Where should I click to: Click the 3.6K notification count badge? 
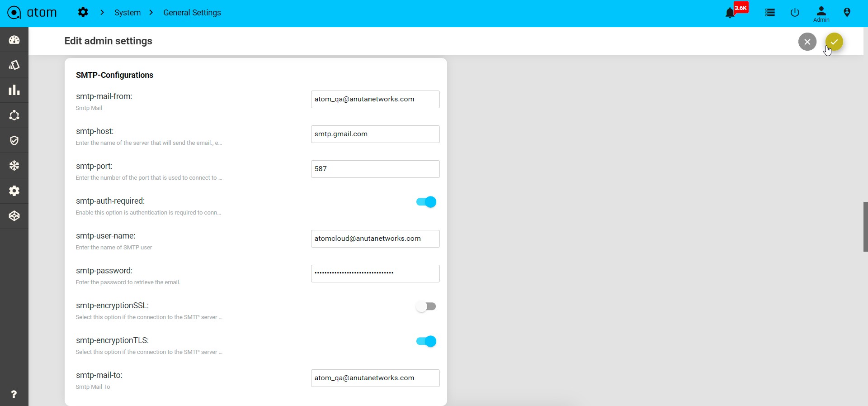741,8
